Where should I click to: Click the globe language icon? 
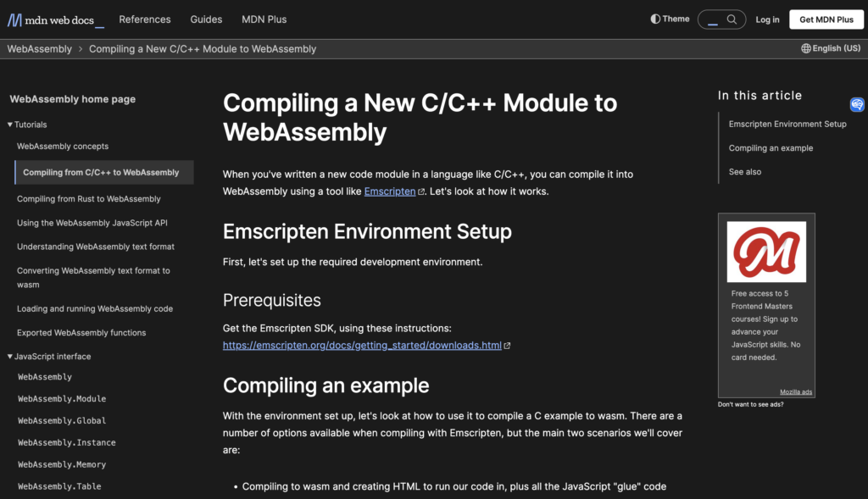pyautogui.click(x=805, y=48)
